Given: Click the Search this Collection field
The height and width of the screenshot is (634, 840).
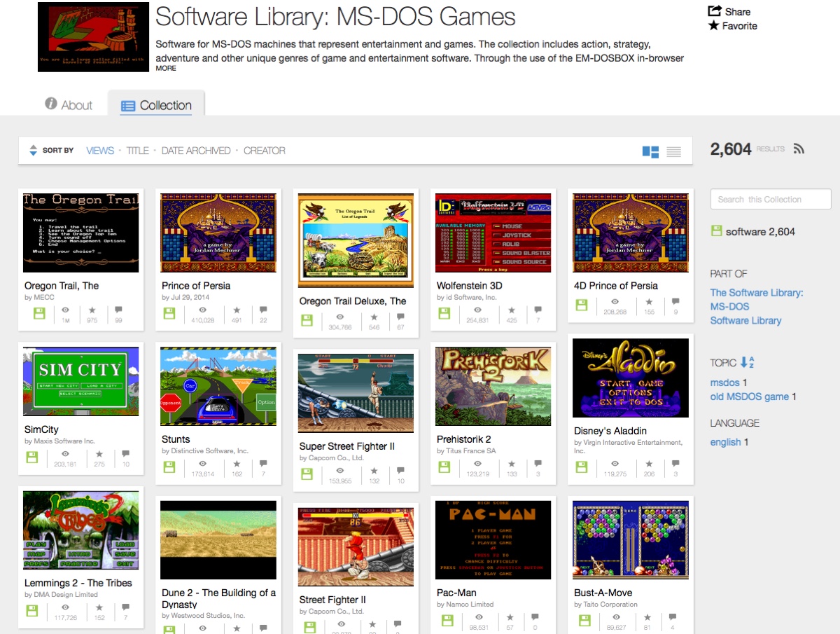Looking at the screenshot, I should pyautogui.click(x=771, y=199).
